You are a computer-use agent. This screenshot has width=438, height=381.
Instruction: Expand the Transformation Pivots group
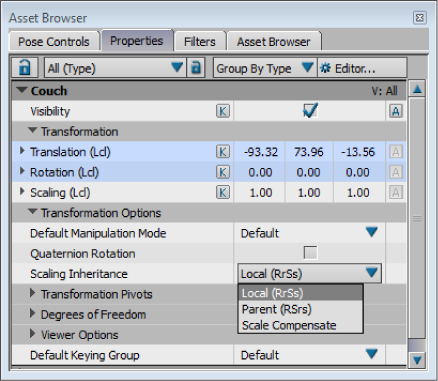[x=32, y=293]
